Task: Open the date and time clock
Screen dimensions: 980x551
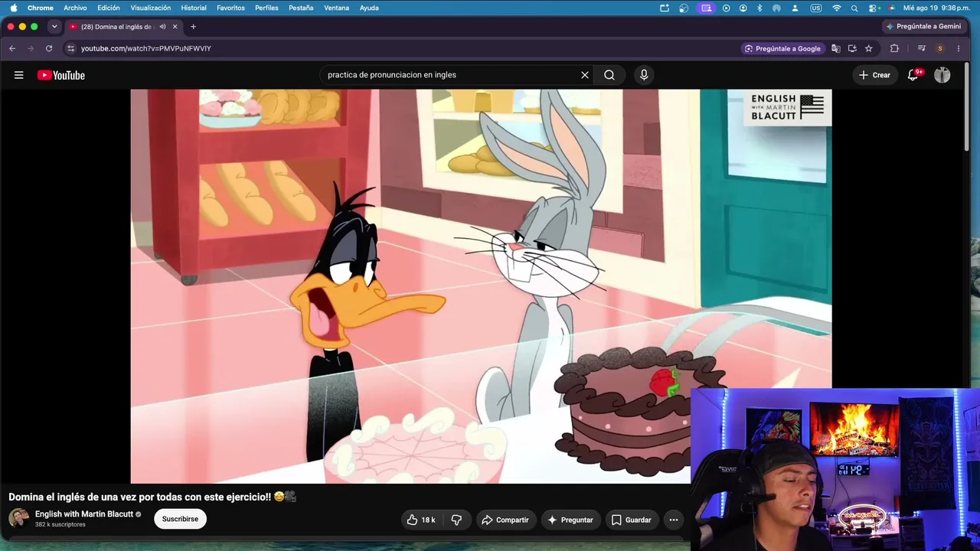Action: click(x=936, y=8)
